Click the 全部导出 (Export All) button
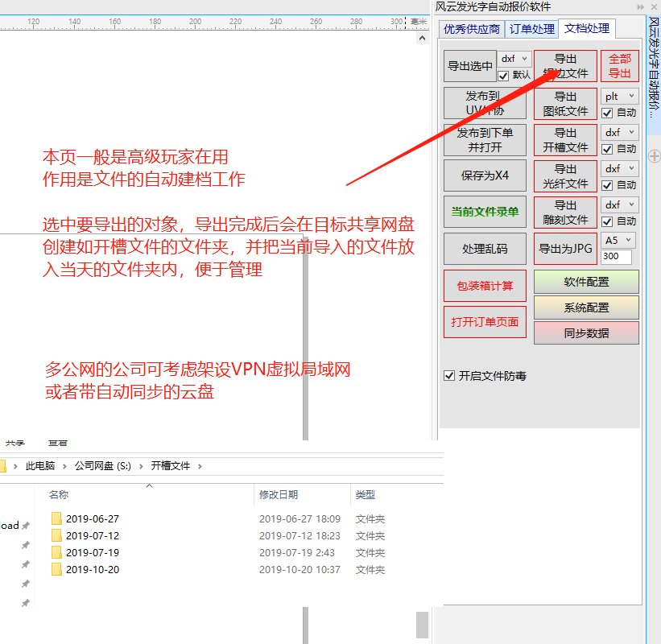 tap(619, 65)
